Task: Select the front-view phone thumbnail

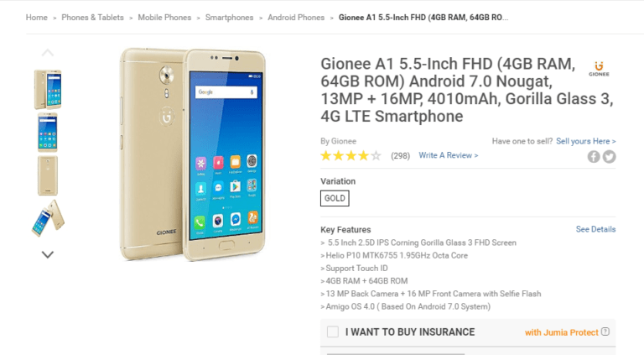Action: [x=48, y=133]
